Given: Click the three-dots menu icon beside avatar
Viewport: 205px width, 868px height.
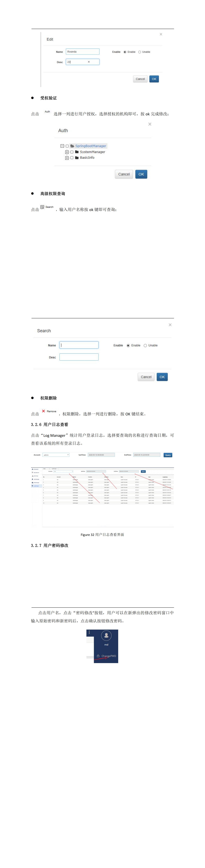Looking at the screenshot, I should (x=89, y=632).
